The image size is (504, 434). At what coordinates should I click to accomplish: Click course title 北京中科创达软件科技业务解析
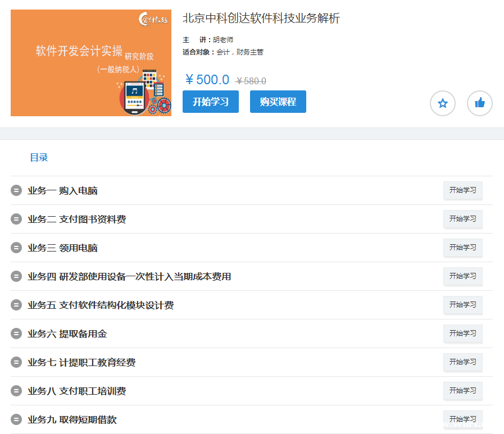[x=261, y=18]
